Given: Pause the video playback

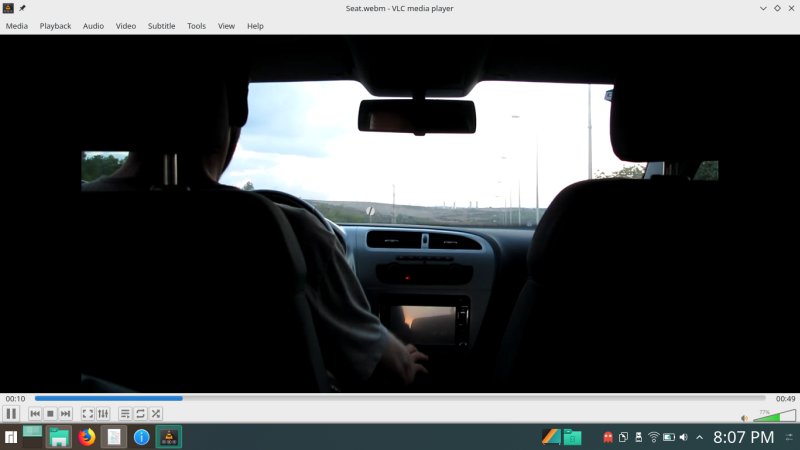Looking at the screenshot, I should [x=11, y=413].
